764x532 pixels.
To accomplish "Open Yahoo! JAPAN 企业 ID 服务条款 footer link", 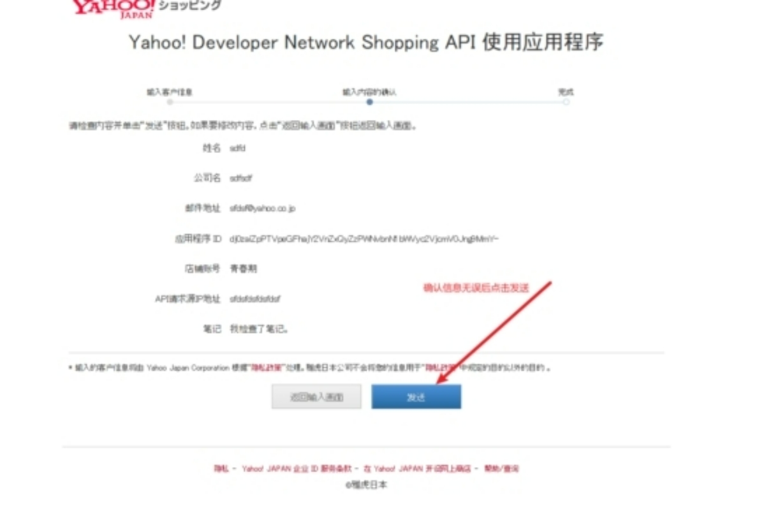I will [x=297, y=469].
